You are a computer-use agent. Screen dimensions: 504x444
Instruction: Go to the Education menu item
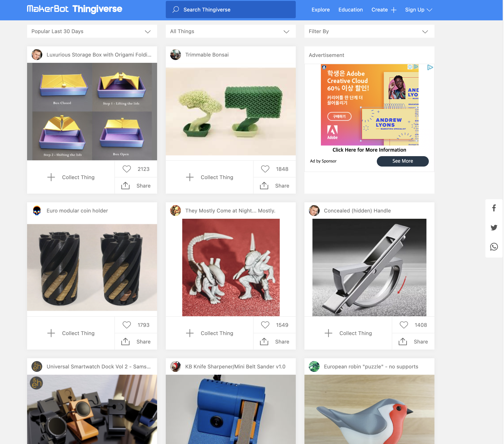[x=350, y=10]
